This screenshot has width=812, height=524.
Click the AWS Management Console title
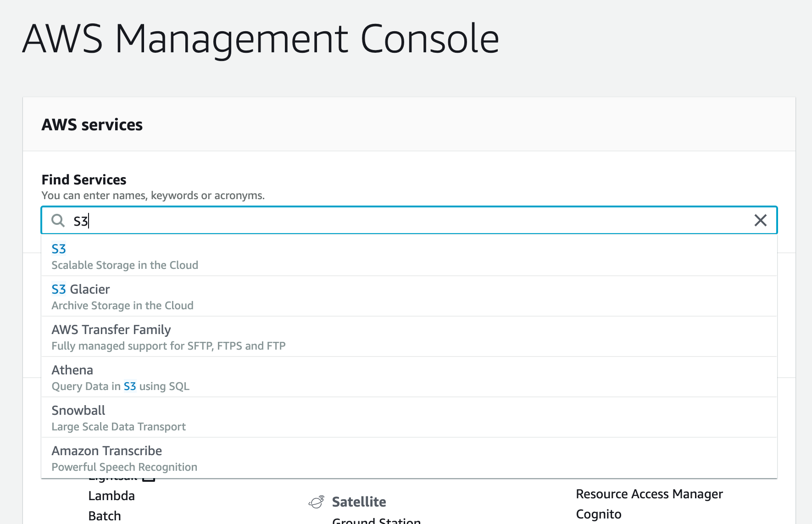(x=261, y=39)
